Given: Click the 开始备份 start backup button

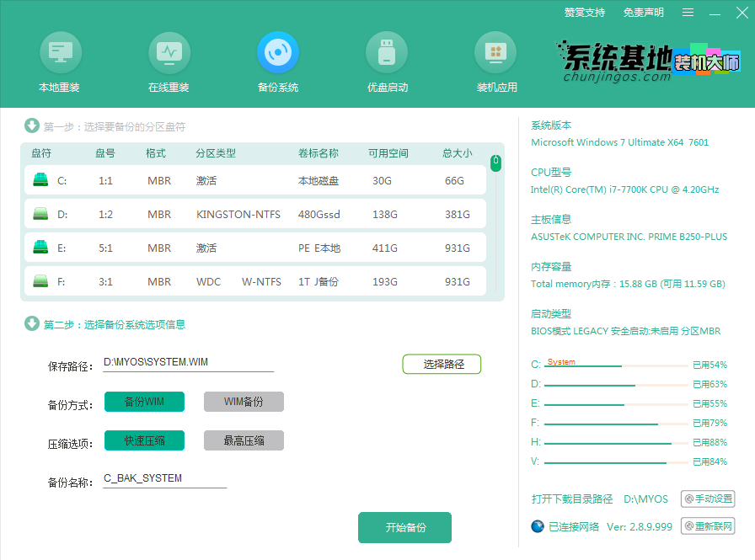Looking at the screenshot, I should tap(405, 527).
